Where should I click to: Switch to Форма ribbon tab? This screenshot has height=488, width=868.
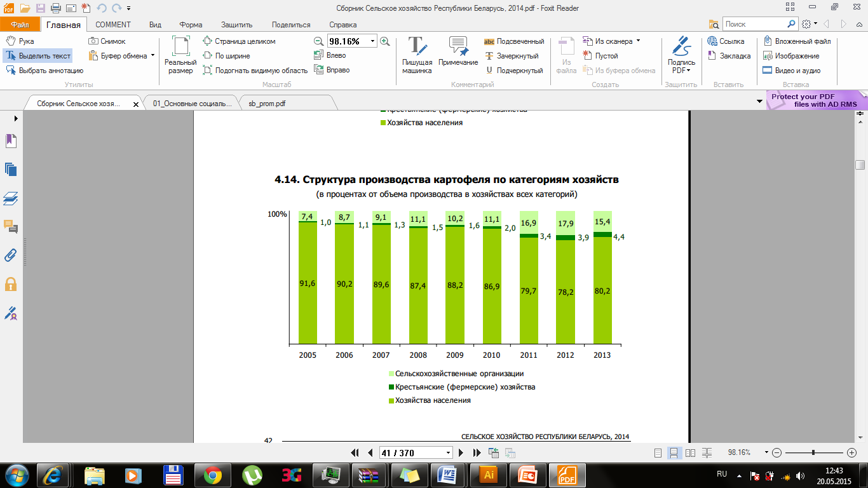191,25
